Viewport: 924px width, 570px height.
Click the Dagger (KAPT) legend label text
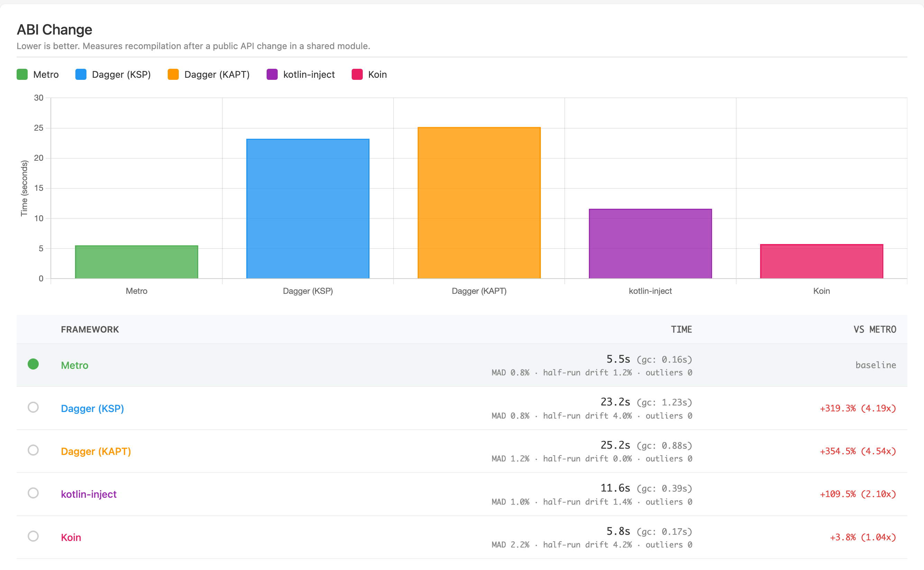click(x=217, y=75)
